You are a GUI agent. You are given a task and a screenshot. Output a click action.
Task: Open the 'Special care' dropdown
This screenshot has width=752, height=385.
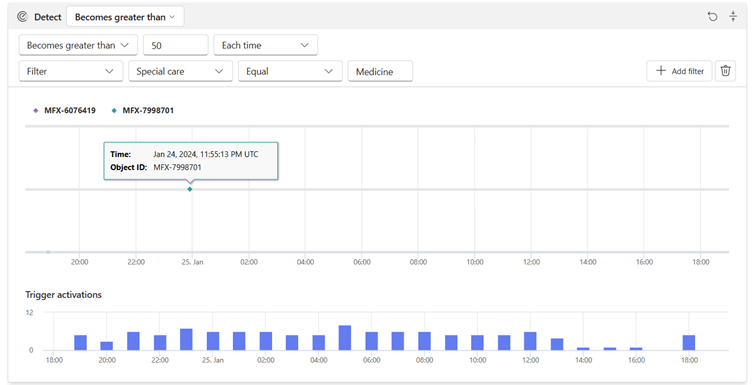[180, 71]
